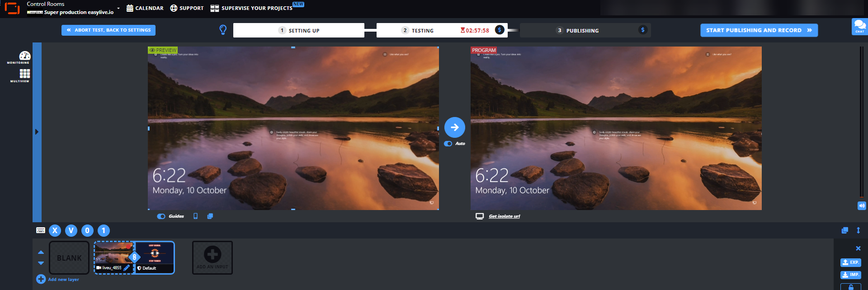Screen dimensions: 868x290
Task: Edit liveu_4859 input with pencil icon
Action: 127,268
